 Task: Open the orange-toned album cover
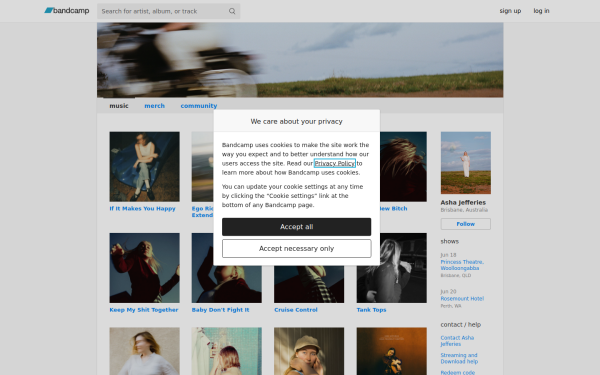391,351
